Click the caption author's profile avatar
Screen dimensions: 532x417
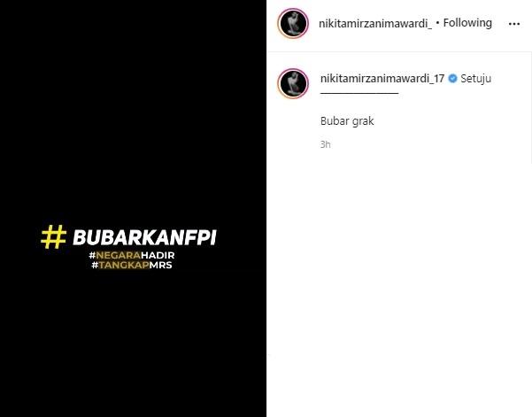point(293,83)
